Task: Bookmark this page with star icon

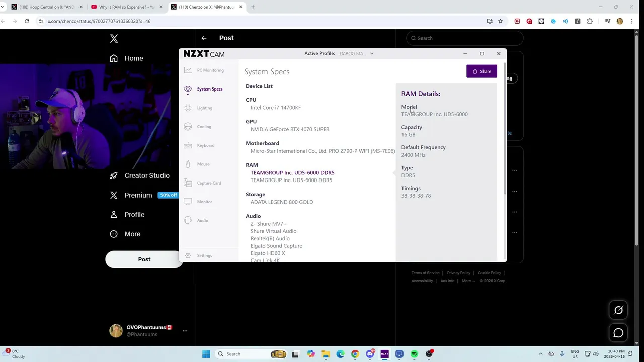Action: (x=500, y=21)
